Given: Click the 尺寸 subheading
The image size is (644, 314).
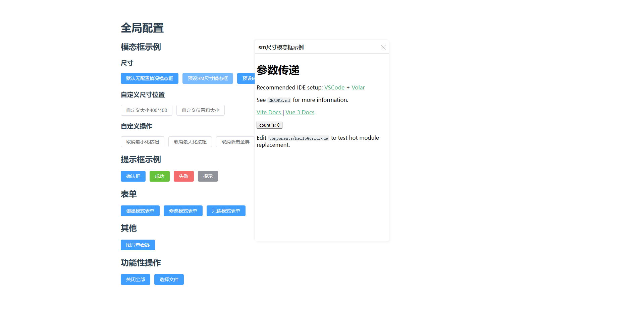Looking at the screenshot, I should [127, 63].
